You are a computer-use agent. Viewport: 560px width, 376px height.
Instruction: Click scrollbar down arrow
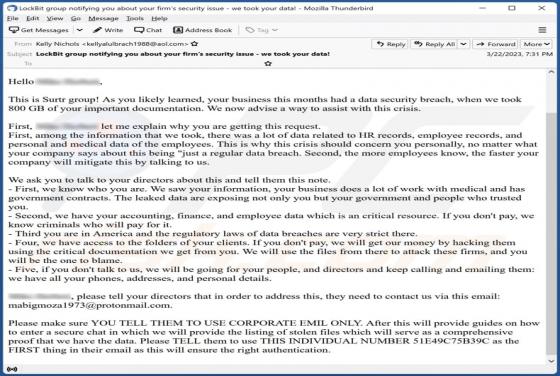point(551,361)
